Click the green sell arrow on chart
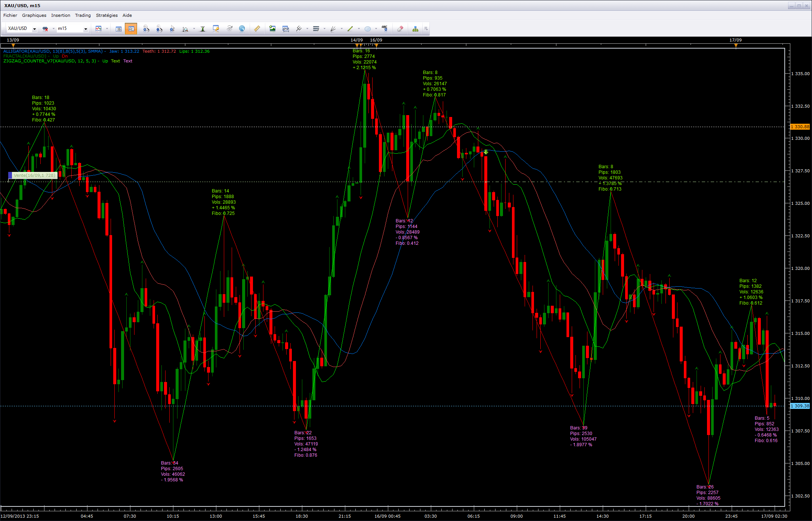 486,152
